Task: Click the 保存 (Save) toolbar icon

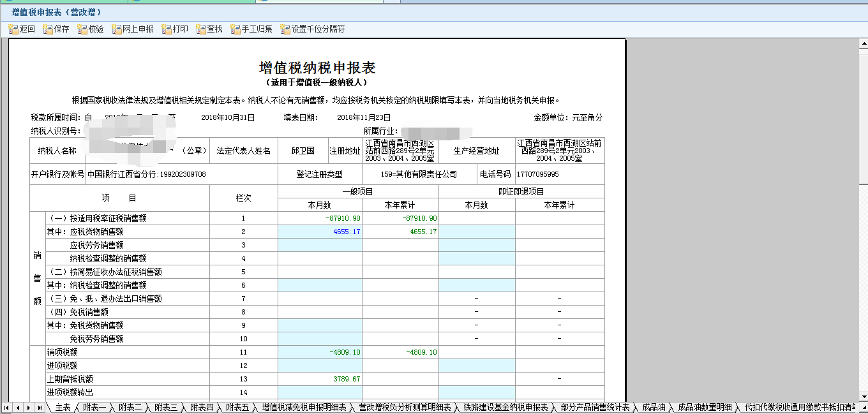Action: pyautogui.click(x=56, y=28)
